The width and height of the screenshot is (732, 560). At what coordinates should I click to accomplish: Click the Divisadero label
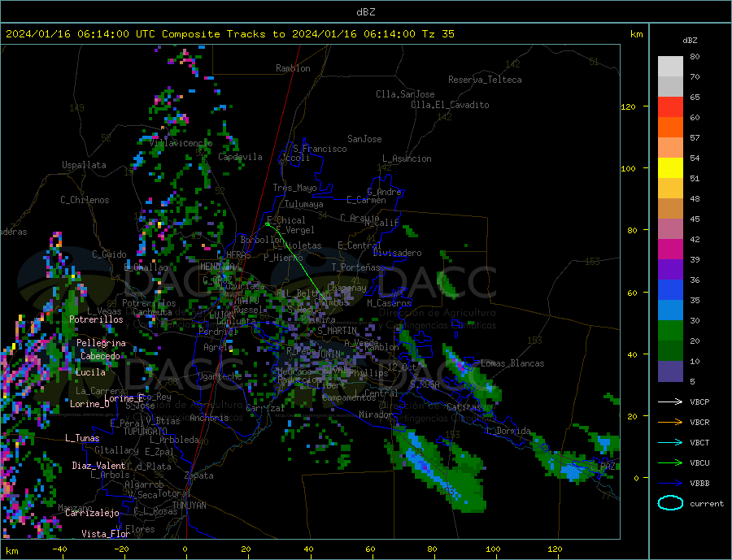[x=397, y=253]
